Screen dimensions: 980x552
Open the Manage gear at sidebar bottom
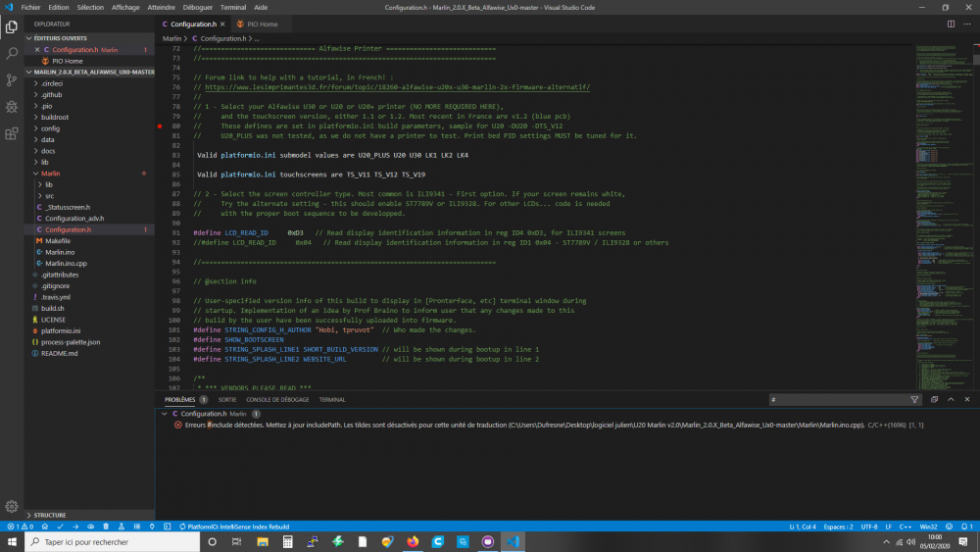(11, 506)
